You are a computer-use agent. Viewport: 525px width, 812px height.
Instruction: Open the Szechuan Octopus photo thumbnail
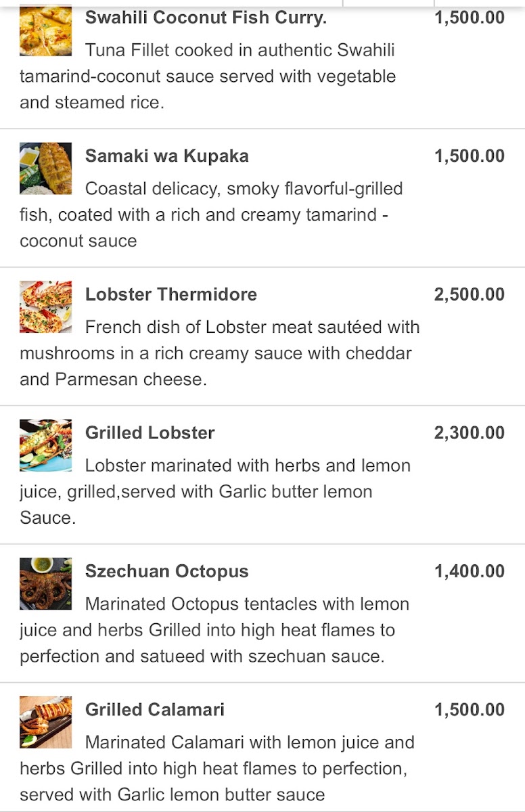[x=45, y=583]
